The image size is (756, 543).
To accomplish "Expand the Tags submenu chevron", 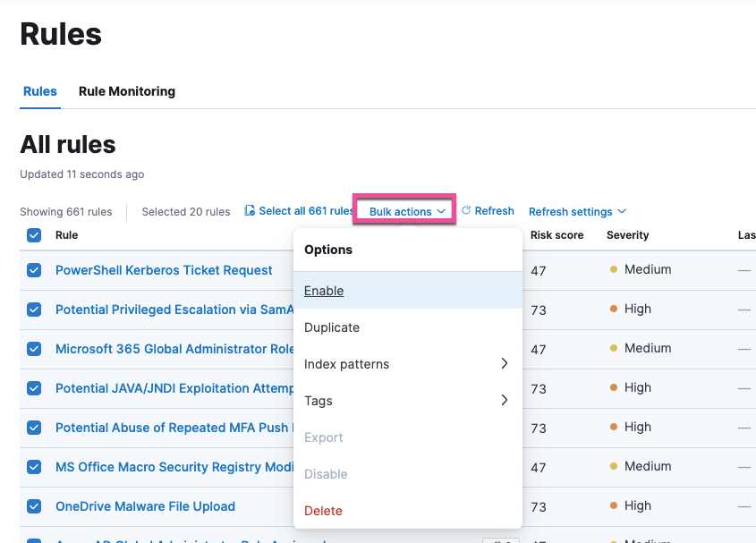I will tap(504, 401).
